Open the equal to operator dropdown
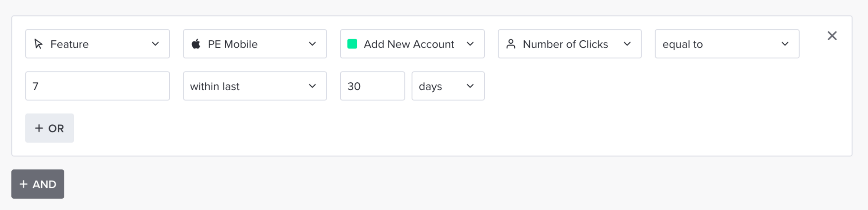The width and height of the screenshot is (868, 210). 727,44
